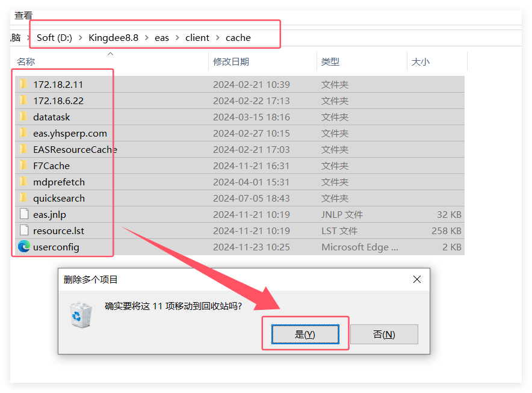
Task: Select file name 172.18.2.11
Action: (x=58, y=84)
